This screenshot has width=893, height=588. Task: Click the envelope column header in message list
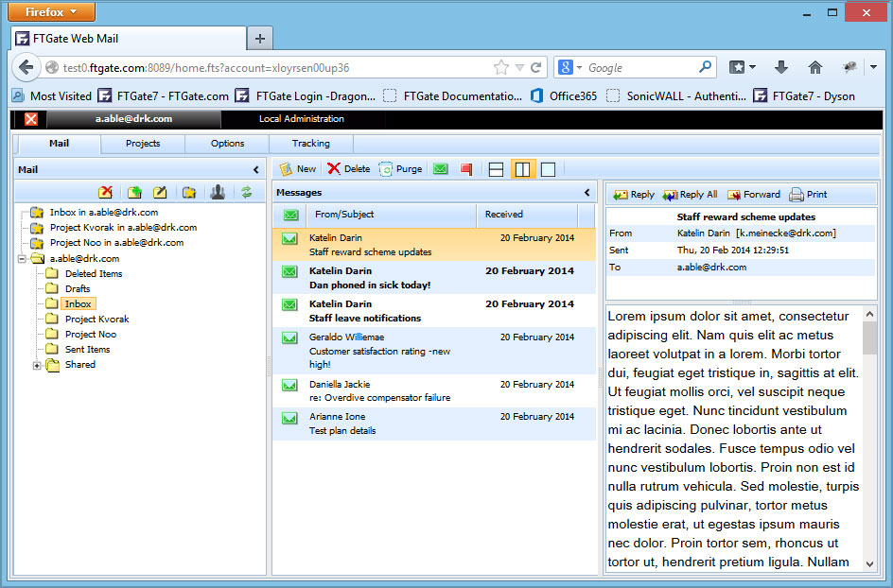pos(290,215)
